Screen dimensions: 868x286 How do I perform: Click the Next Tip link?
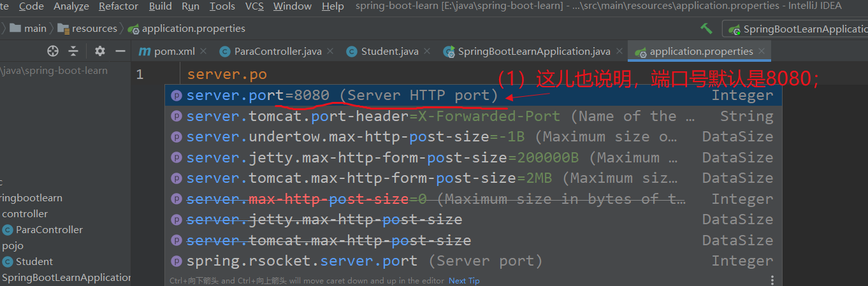pos(464,281)
